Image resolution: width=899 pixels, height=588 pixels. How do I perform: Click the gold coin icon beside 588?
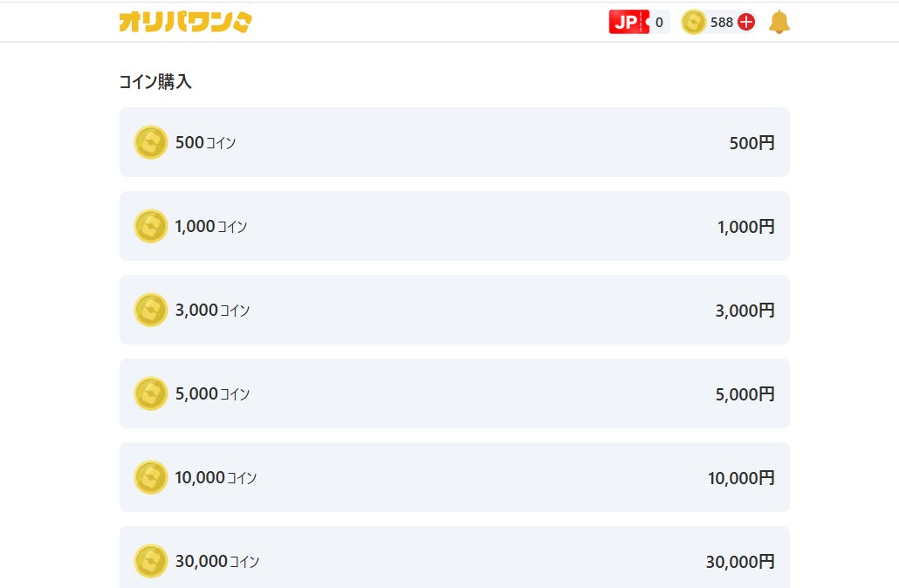[693, 23]
